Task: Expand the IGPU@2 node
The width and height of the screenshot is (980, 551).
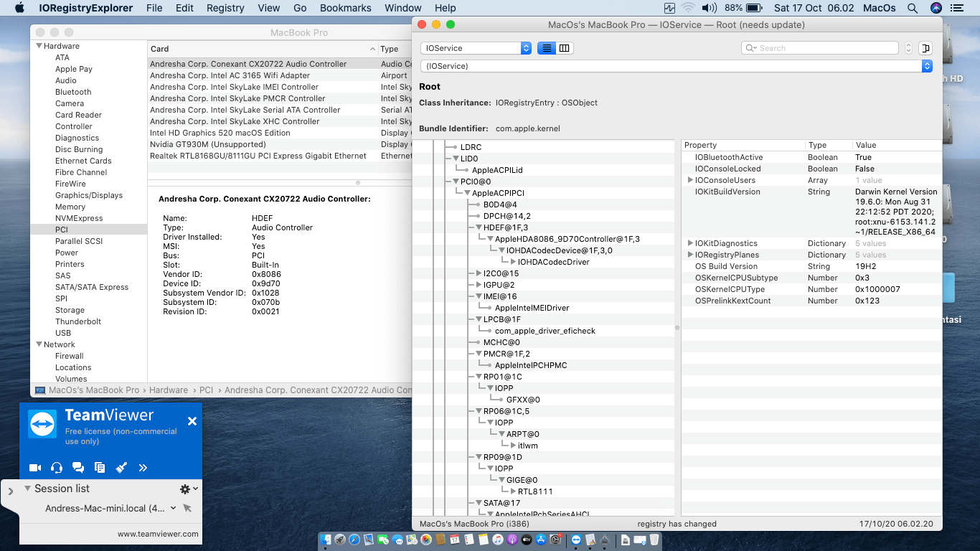Action: [x=479, y=285]
